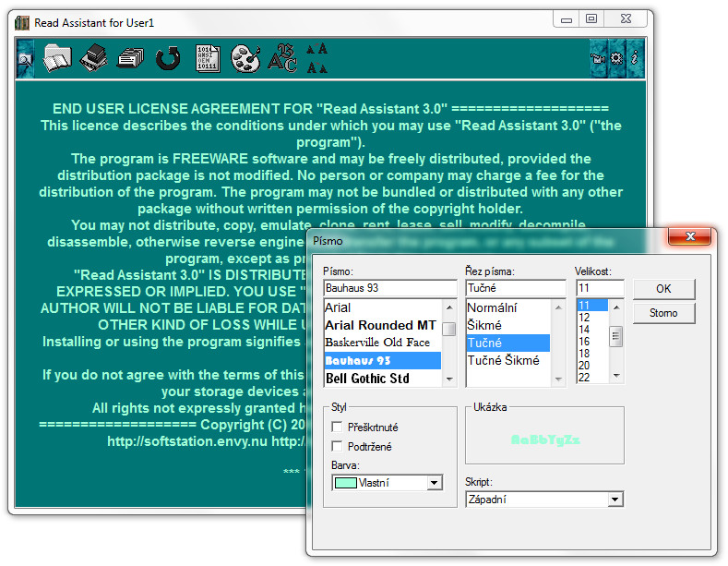Screen dimensions: 728x566
Task: Click the ABC font selection icon
Action: (281, 58)
